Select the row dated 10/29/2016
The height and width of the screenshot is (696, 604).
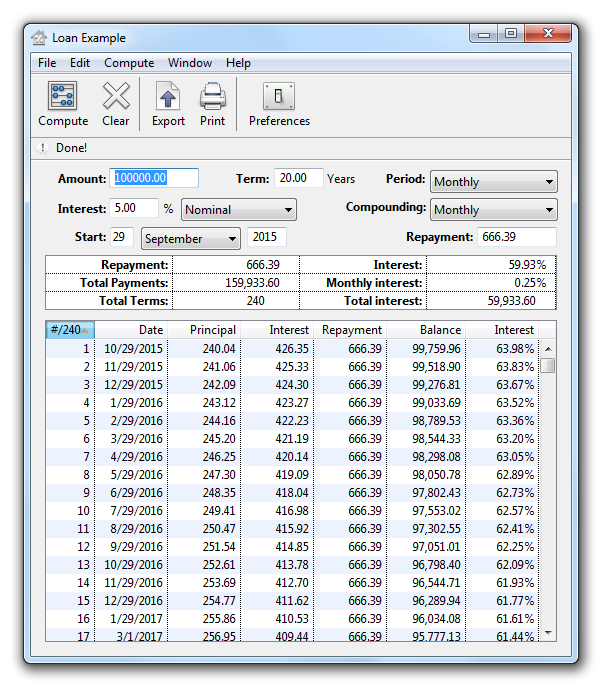click(292, 565)
